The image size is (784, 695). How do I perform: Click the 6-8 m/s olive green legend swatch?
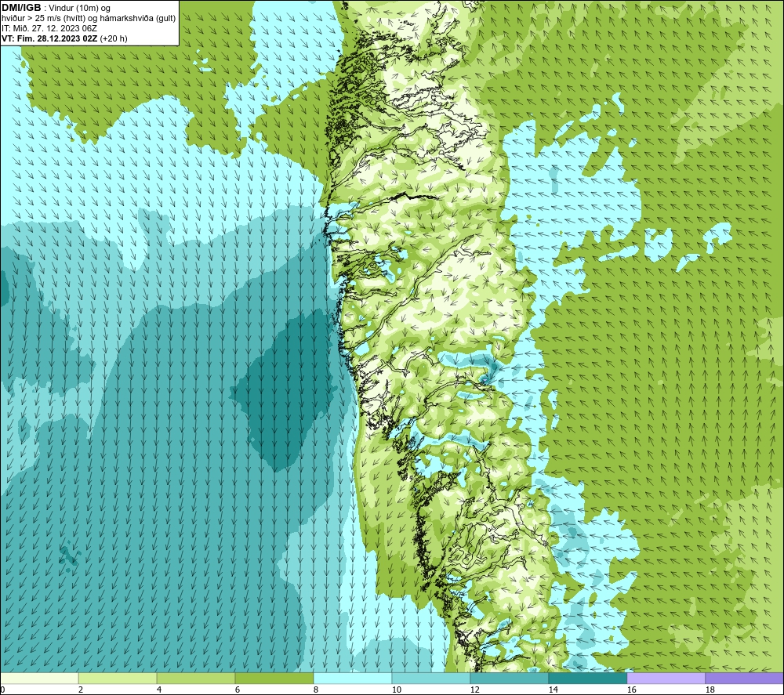click(274, 678)
